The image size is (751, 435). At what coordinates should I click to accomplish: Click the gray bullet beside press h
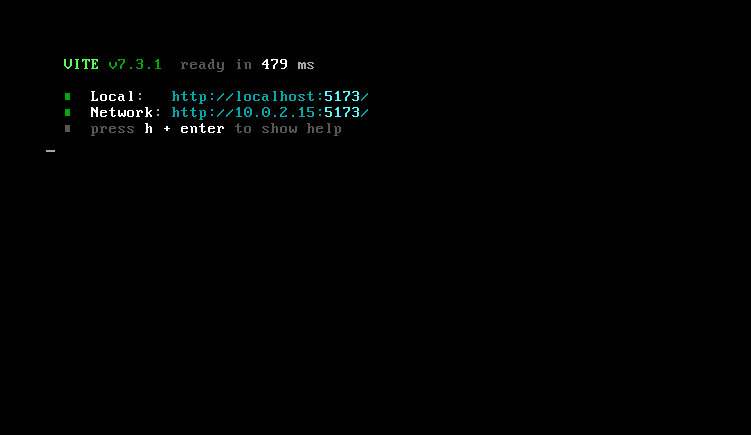click(68, 128)
